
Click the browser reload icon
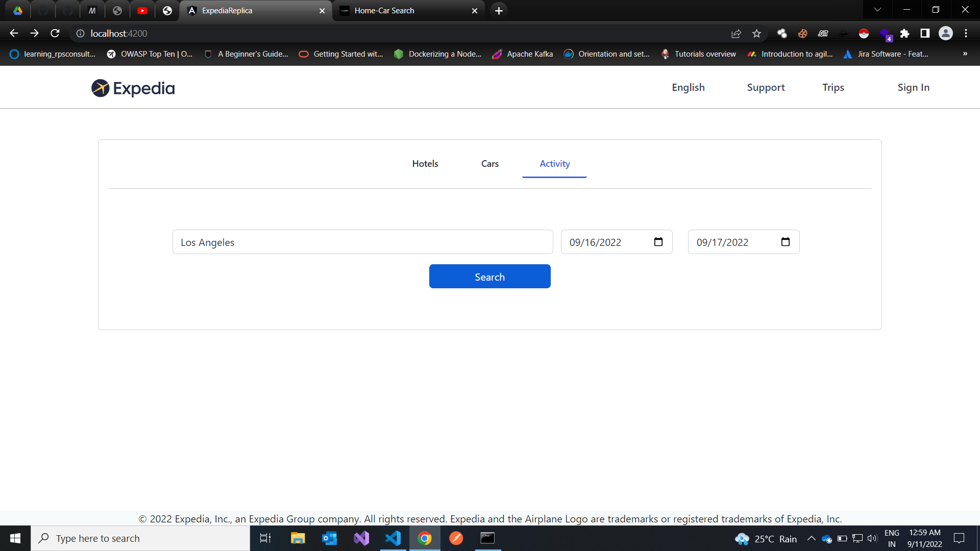(x=55, y=33)
